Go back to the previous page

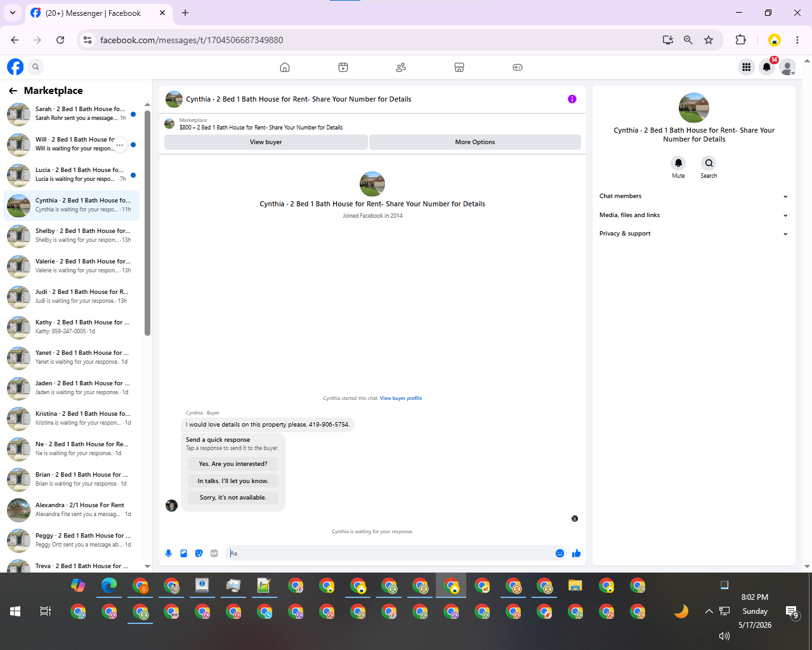tap(15, 40)
